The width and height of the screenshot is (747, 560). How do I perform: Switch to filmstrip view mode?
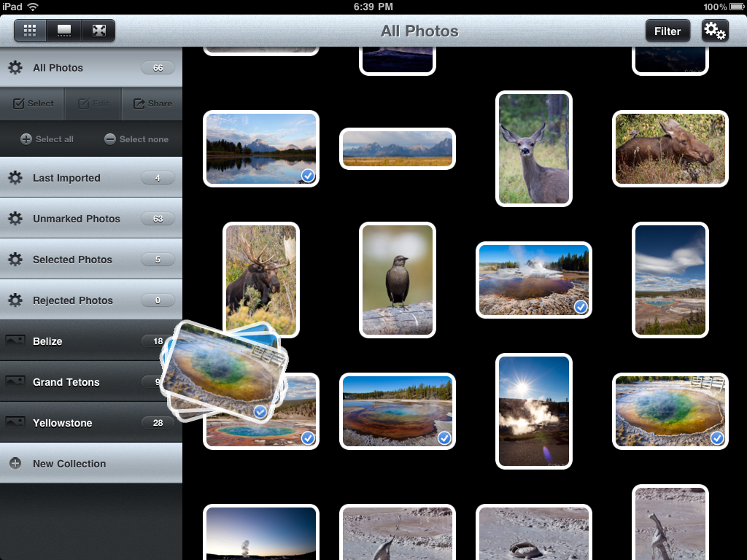coord(64,31)
